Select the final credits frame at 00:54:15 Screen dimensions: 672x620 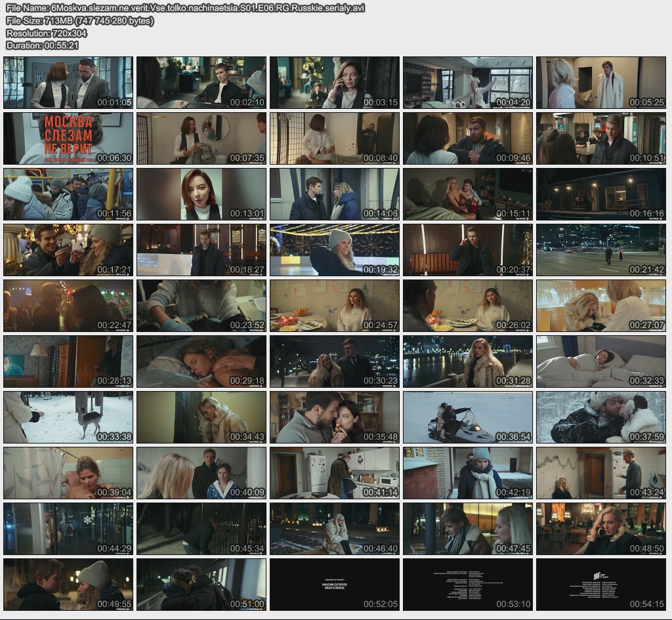(600, 585)
